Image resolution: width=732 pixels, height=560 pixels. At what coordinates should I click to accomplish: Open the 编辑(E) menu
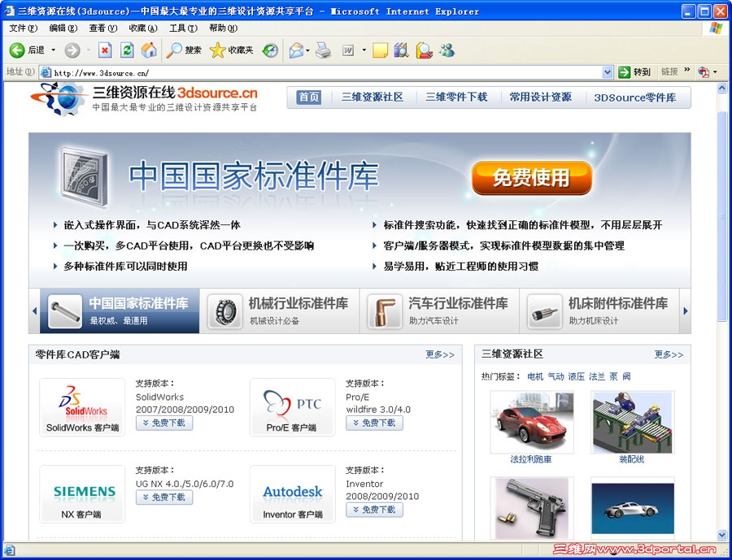click(x=63, y=28)
